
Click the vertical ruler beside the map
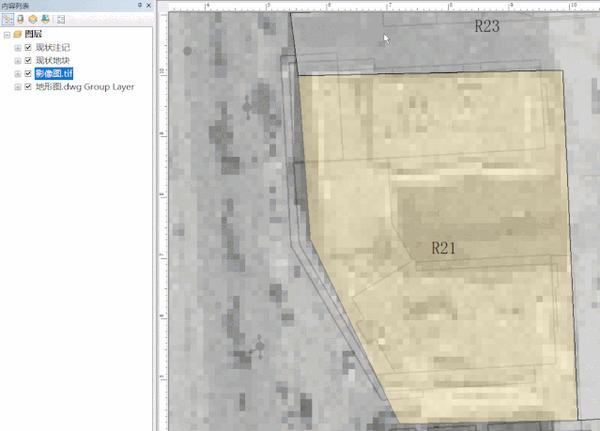tap(163, 221)
